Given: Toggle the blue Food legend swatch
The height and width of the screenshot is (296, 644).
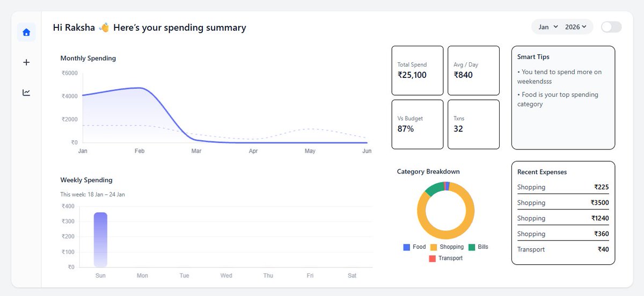Looking at the screenshot, I should [x=407, y=247].
